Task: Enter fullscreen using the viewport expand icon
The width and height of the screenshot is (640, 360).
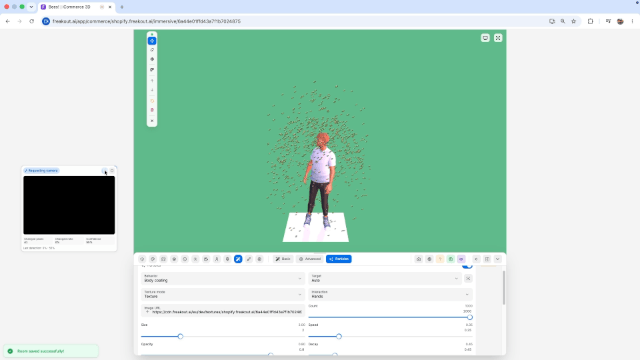Action: click(498, 38)
